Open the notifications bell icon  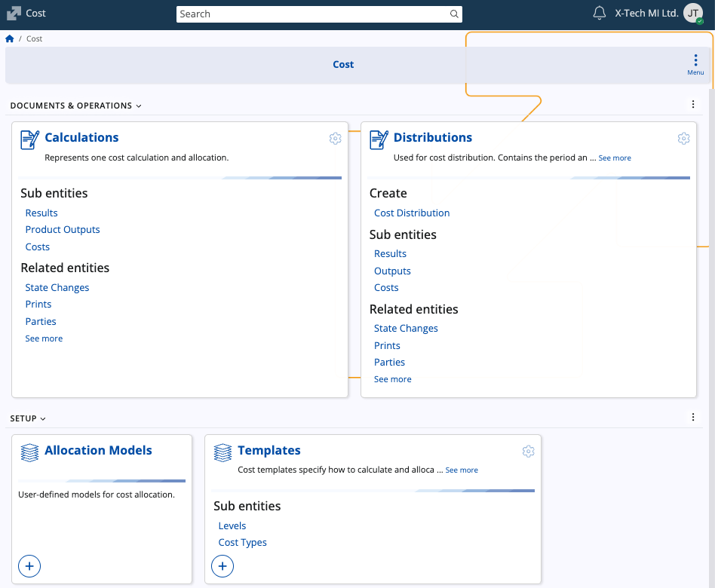click(x=600, y=14)
